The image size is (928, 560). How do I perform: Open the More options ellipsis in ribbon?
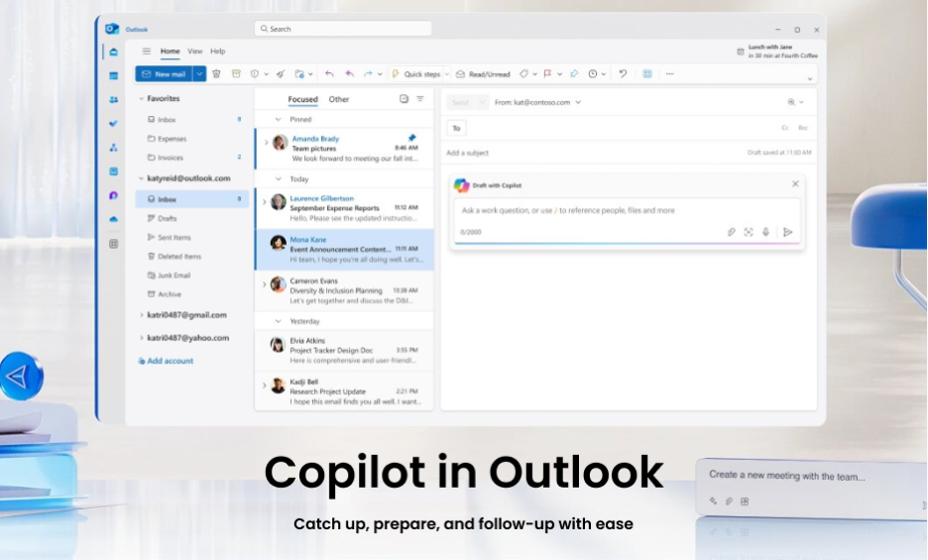[669, 74]
